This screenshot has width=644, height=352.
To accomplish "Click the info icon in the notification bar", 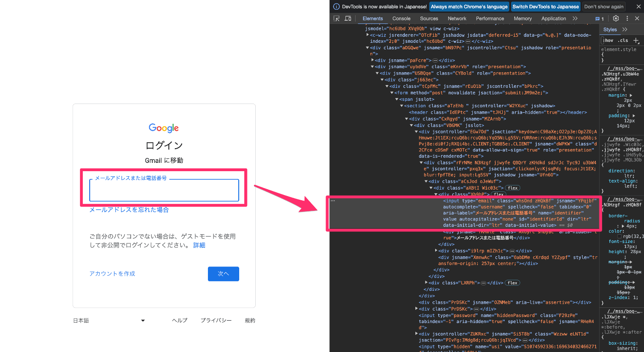I will click(337, 6).
